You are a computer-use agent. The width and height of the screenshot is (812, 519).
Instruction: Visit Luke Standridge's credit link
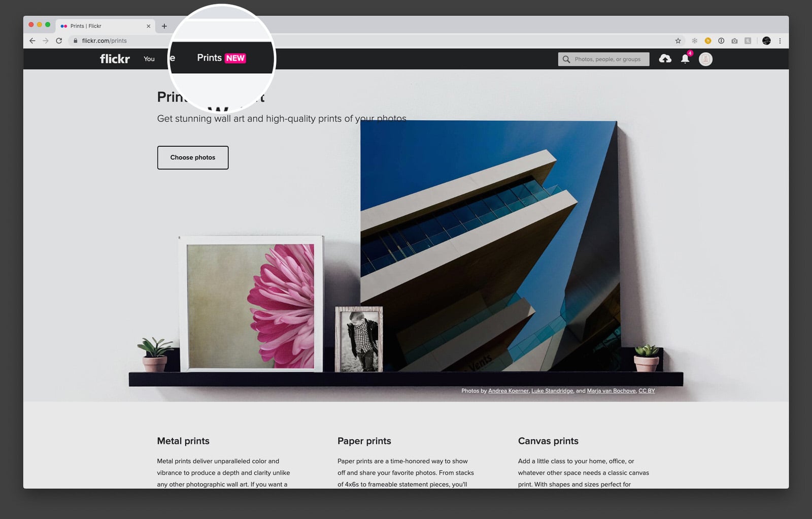552,391
